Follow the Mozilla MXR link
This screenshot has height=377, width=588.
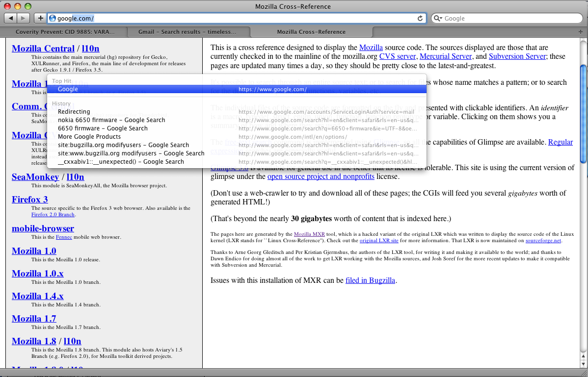pos(309,234)
